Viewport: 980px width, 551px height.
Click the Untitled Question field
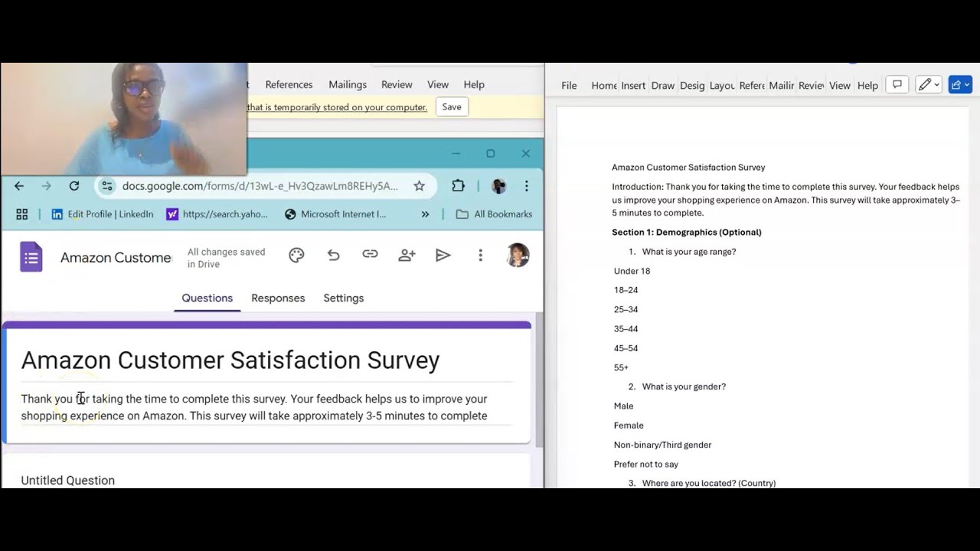coord(68,481)
